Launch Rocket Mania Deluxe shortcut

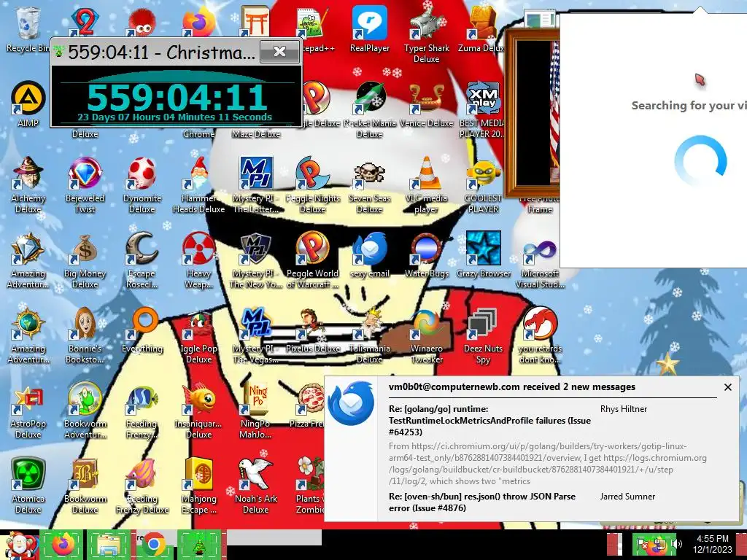pos(370,109)
